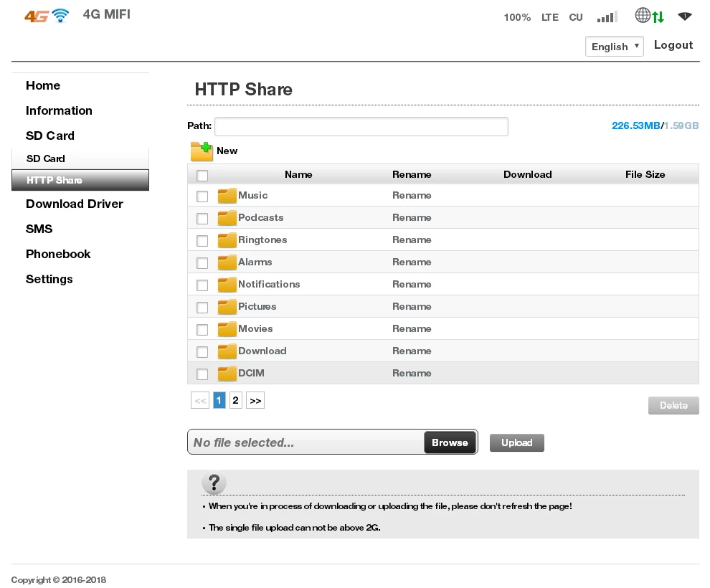
Task: Open the English language dropdown
Action: pyautogui.click(x=614, y=47)
